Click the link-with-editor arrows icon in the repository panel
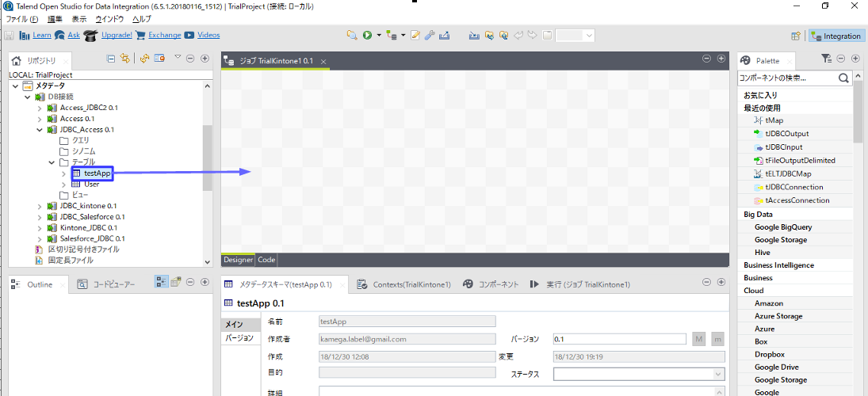Screen dimensions: 868x396 tap(125, 58)
